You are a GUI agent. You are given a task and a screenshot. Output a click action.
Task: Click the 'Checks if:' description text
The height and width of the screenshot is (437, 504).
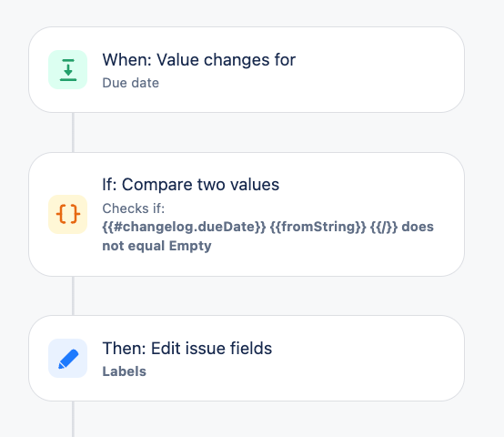click(x=134, y=208)
